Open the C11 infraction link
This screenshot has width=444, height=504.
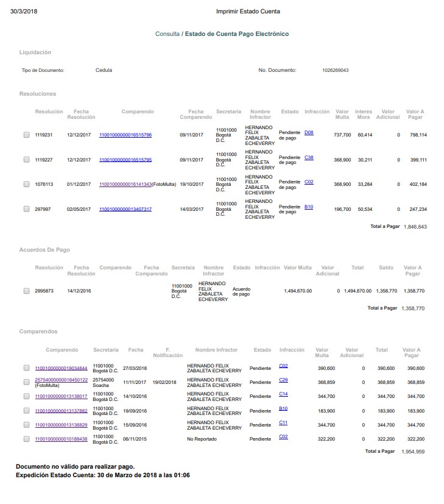[x=283, y=422]
